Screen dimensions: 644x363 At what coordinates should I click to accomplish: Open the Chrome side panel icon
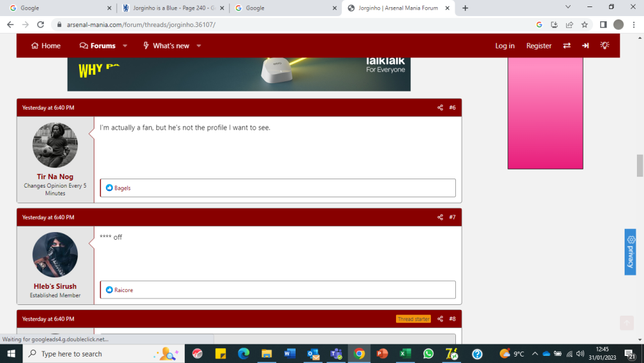(603, 25)
